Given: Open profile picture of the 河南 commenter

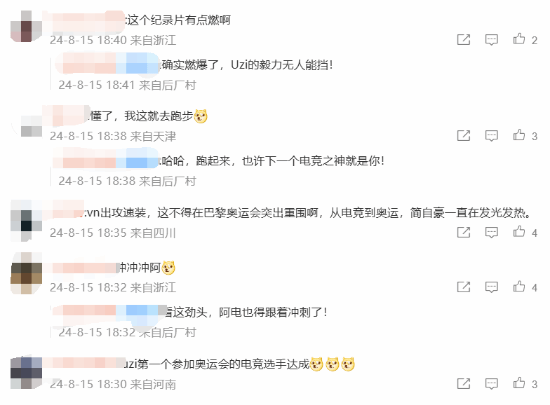Looking at the screenshot, I should [x=26, y=373].
